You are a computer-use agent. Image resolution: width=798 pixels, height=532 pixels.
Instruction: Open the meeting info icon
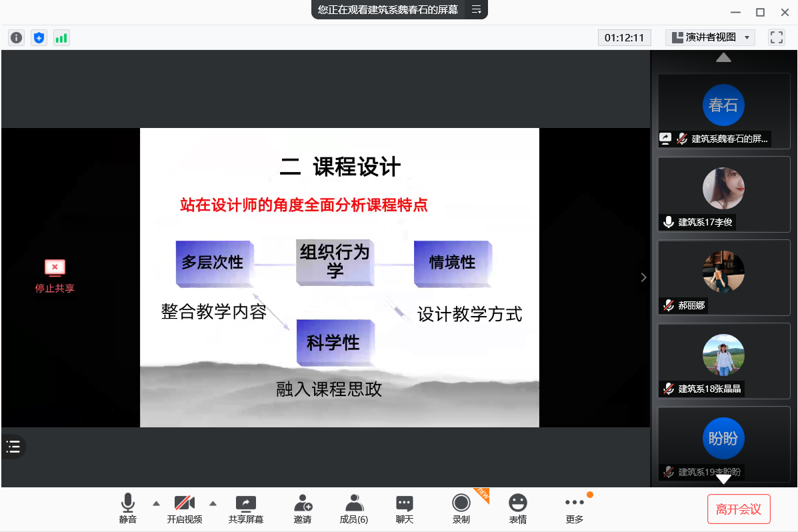coord(16,38)
